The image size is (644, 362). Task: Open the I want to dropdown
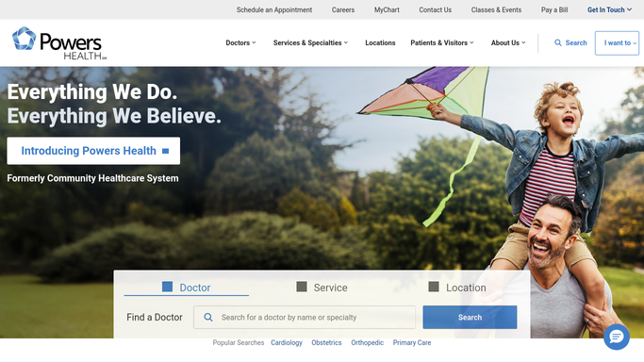pos(617,43)
